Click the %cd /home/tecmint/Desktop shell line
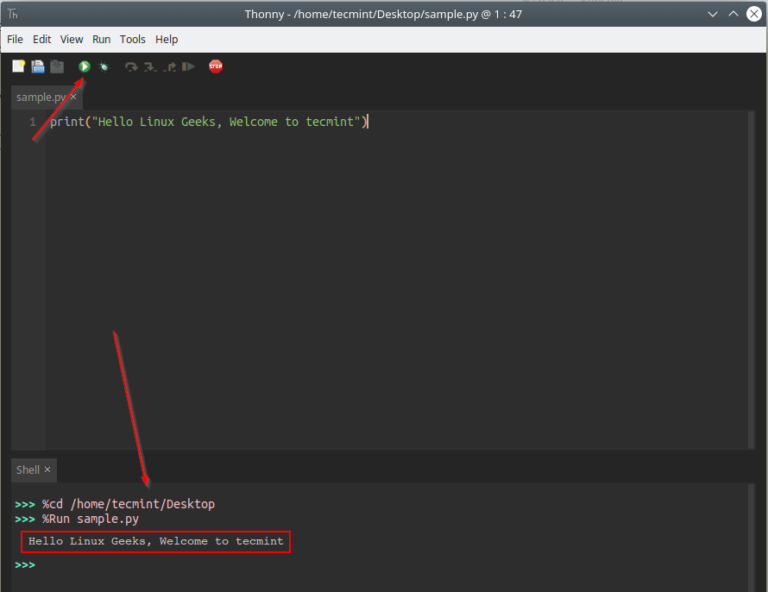 click(x=115, y=504)
